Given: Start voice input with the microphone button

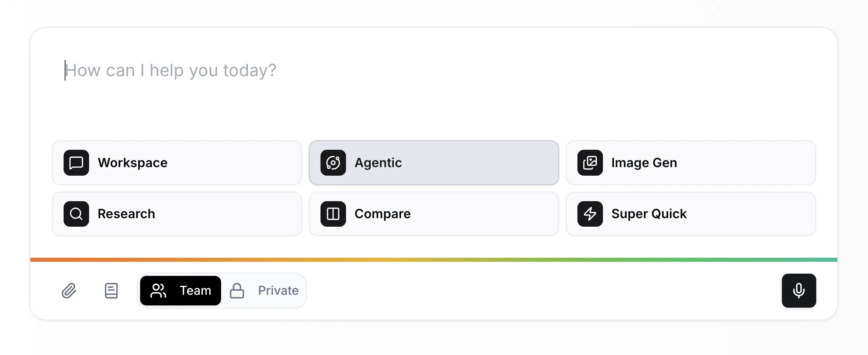Looking at the screenshot, I should (x=799, y=291).
